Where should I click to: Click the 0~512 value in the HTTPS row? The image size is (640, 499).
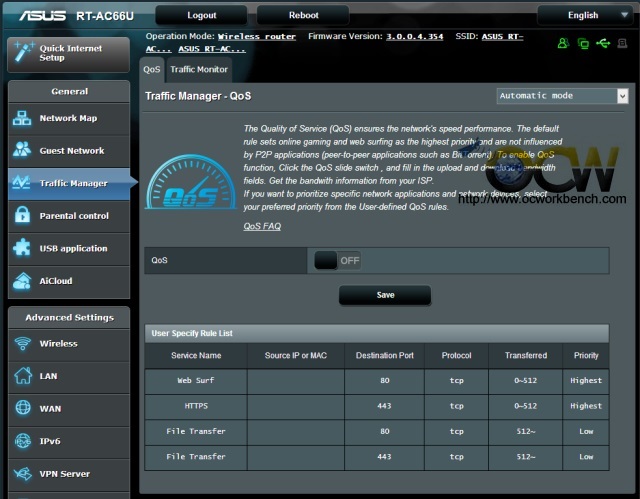[525, 406]
